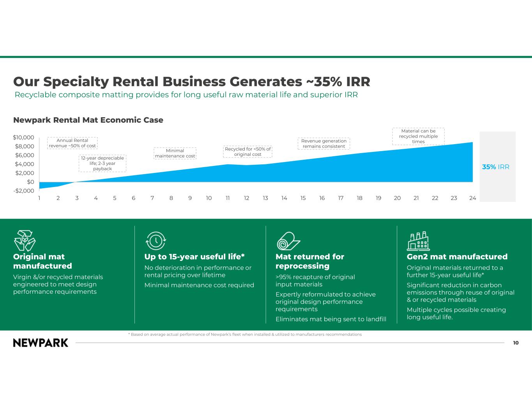The height and width of the screenshot is (411, 532).
Task: Select the '12-year depreciable life' callout box
Action: [103, 163]
